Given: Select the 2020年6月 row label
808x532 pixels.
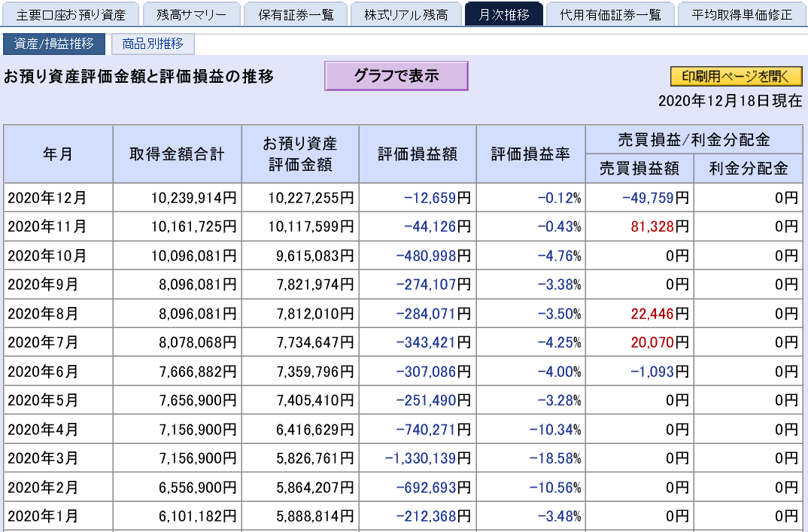Looking at the screenshot, I should point(58,372).
